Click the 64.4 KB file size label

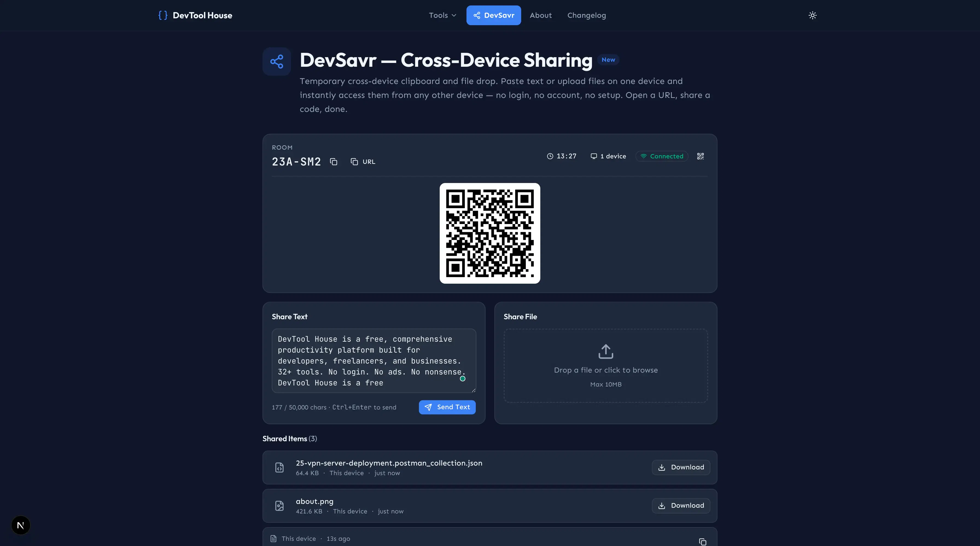307,473
